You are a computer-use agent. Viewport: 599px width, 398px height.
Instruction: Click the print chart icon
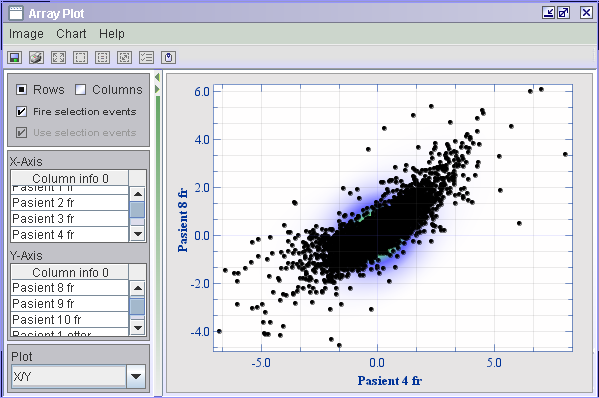click(37, 58)
